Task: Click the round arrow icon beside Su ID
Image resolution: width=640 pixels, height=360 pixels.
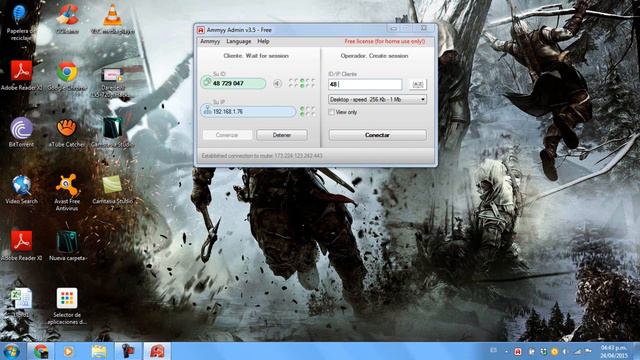Action: point(277,84)
